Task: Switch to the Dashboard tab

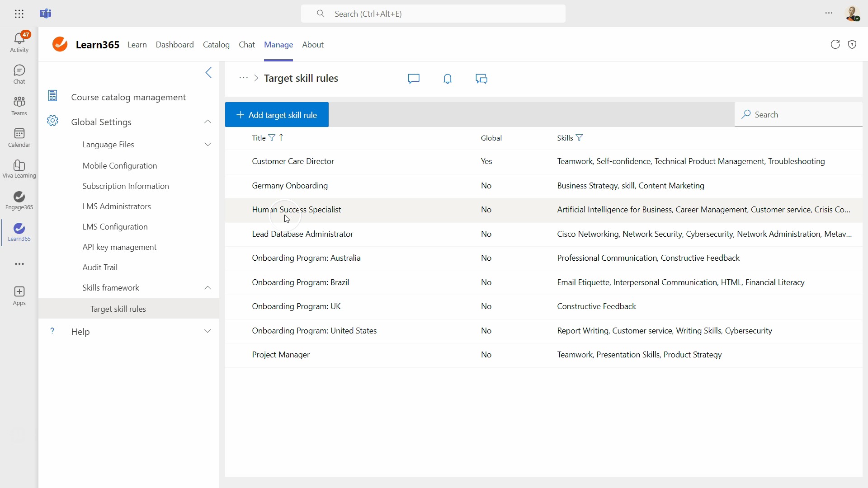Action: tap(175, 45)
